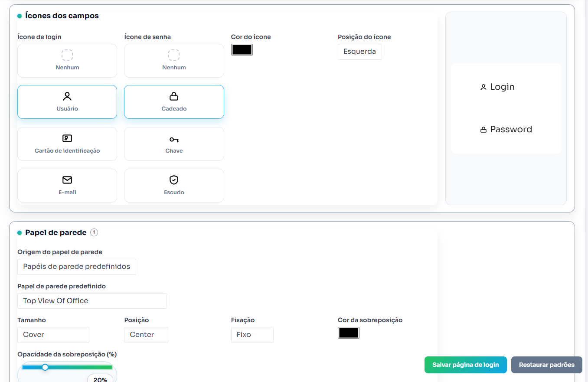The image size is (588, 382).
Task: Open the Cor do ícone color swatch
Action: tap(242, 49)
